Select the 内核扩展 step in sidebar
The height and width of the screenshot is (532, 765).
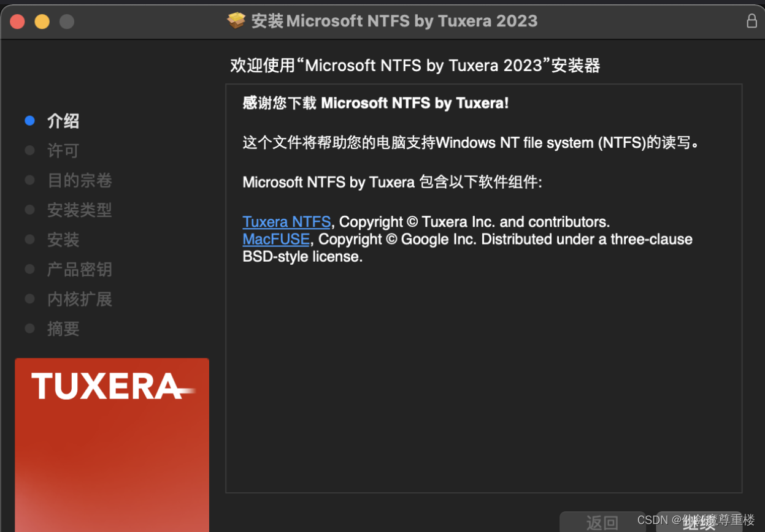pos(80,299)
